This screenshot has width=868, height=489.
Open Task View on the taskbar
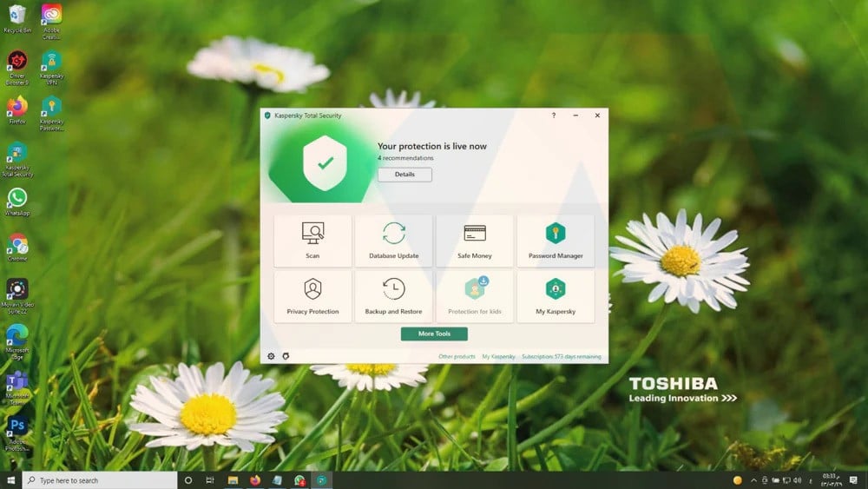(210, 480)
